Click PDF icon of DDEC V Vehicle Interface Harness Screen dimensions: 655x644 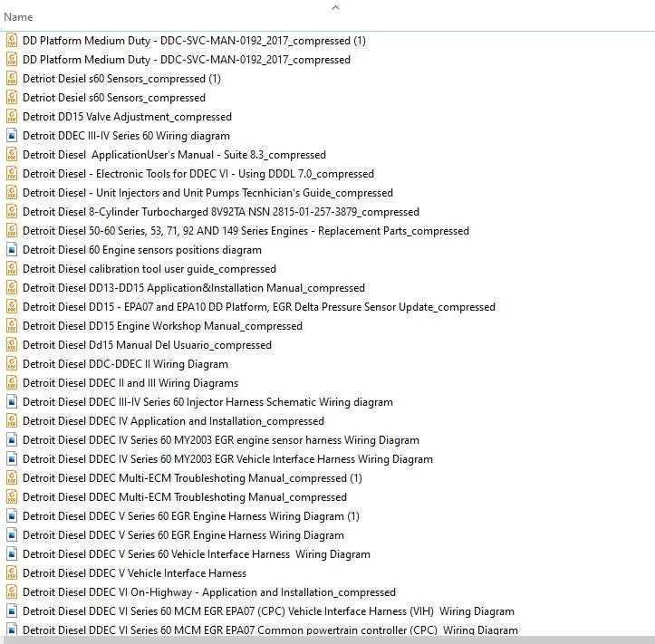(12, 573)
